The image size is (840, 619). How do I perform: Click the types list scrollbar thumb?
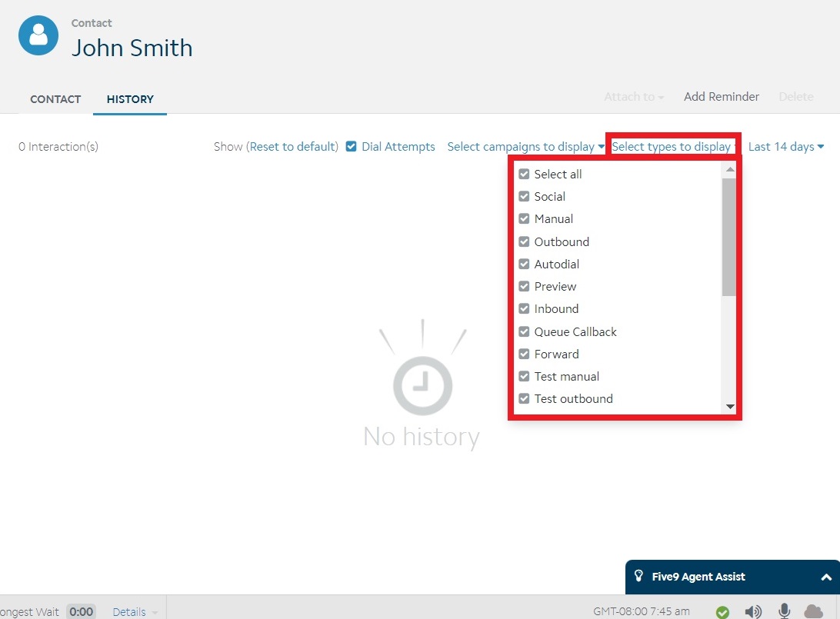[728, 237]
